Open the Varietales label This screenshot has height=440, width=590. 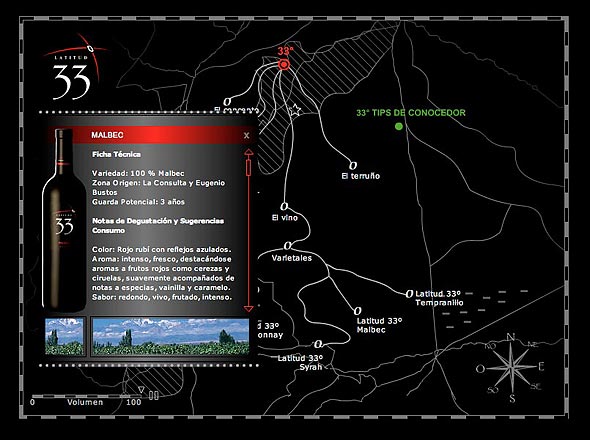292,258
